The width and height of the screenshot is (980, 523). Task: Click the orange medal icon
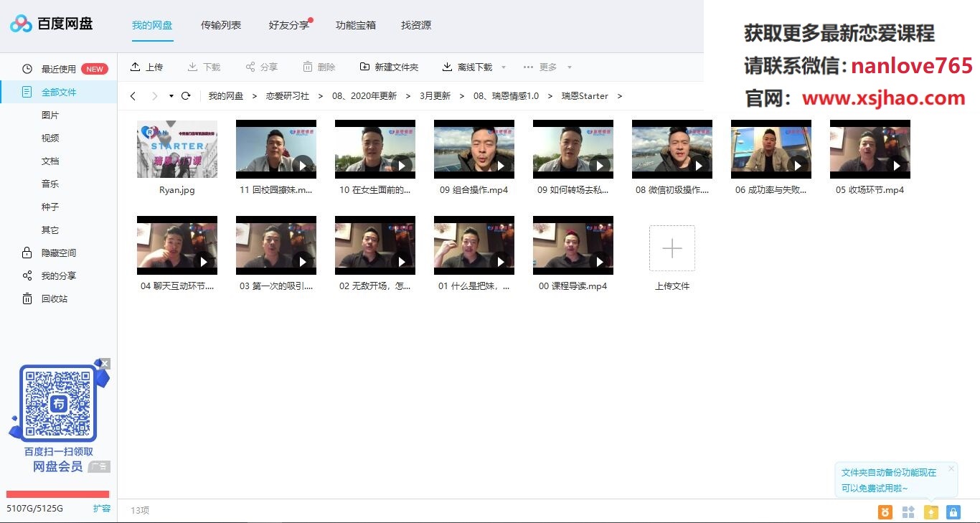pyautogui.click(x=885, y=512)
